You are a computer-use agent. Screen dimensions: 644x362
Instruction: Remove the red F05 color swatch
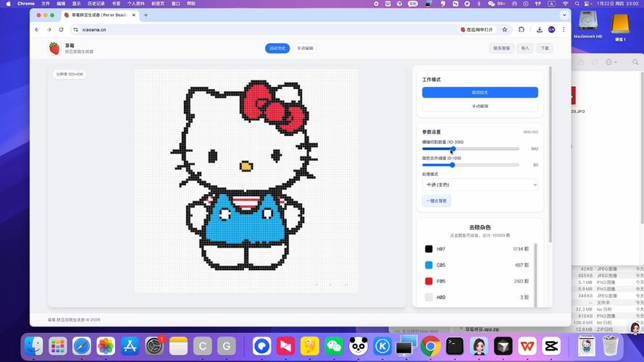tap(429, 281)
